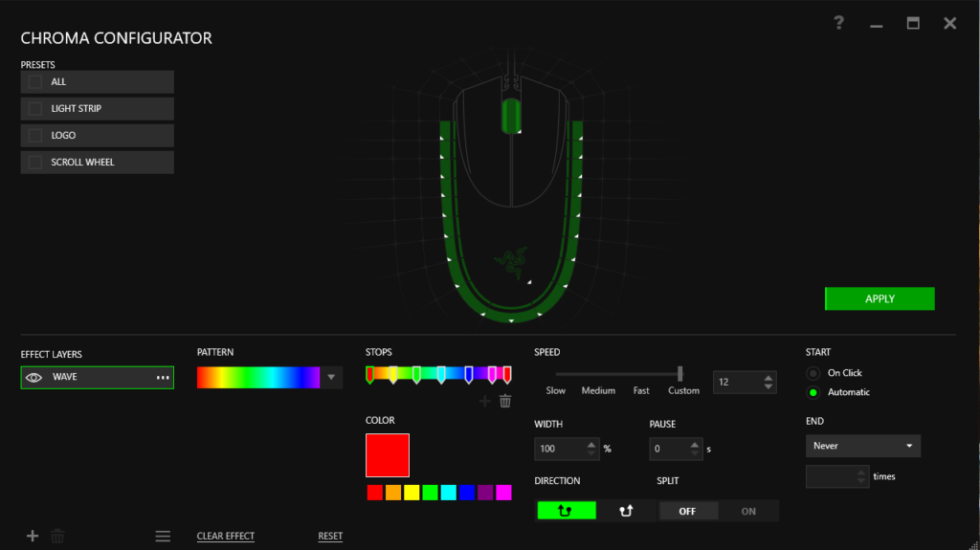
Task: Click the speed slider handle
Action: 680,374
